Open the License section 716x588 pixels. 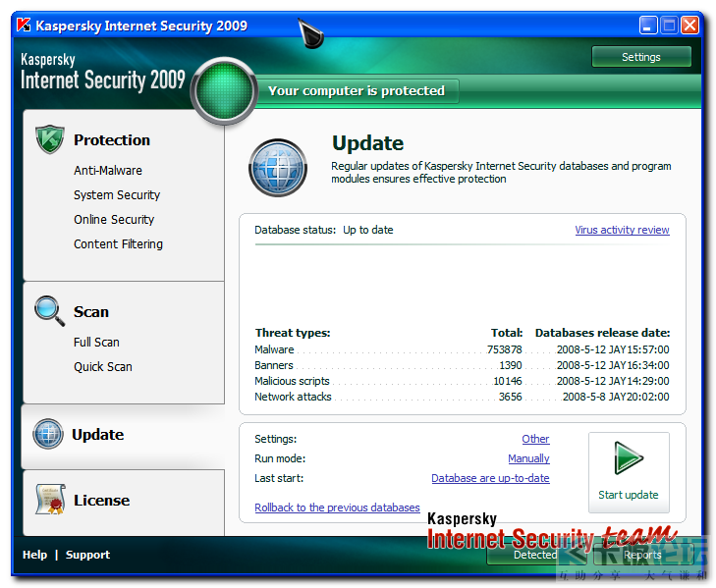coord(102,501)
